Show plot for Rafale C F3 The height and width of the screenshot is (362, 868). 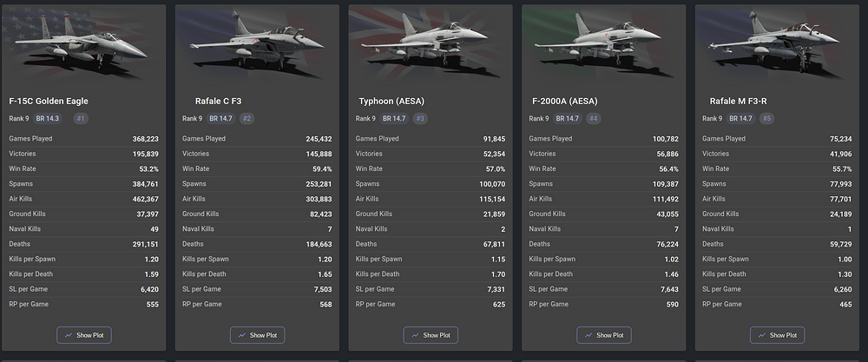coord(258,335)
